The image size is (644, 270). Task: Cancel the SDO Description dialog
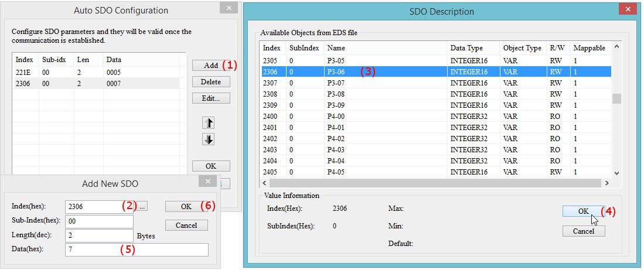point(583,231)
